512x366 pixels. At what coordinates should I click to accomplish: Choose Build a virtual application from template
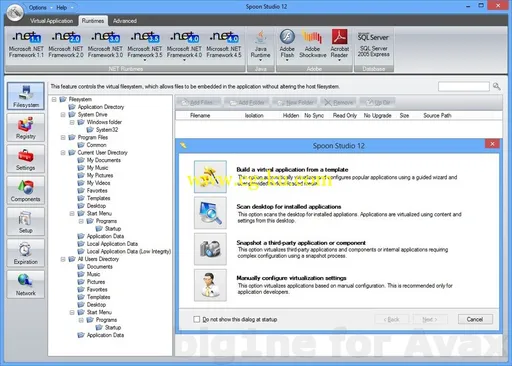click(x=210, y=177)
